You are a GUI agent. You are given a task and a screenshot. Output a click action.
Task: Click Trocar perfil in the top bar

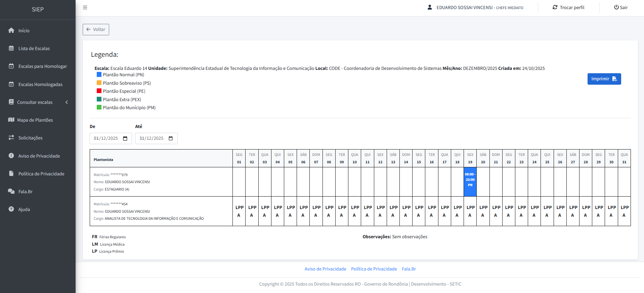(x=568, y=7)
